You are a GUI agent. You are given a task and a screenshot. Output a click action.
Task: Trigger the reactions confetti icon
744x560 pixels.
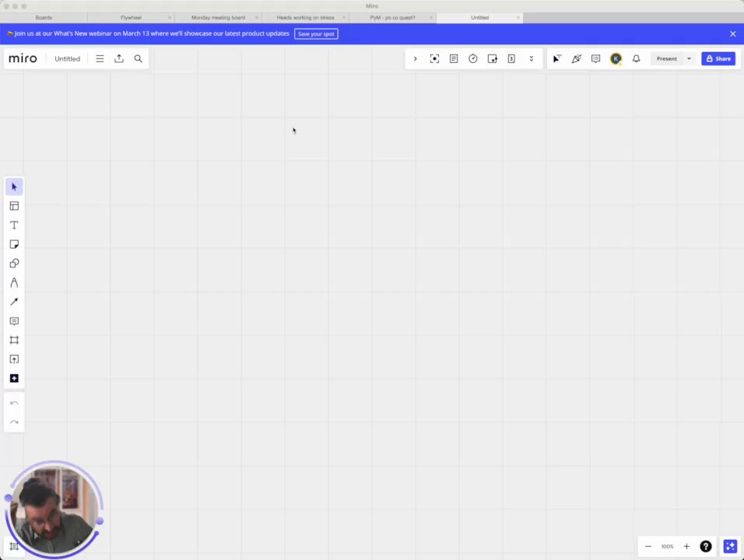click(577, 59)
